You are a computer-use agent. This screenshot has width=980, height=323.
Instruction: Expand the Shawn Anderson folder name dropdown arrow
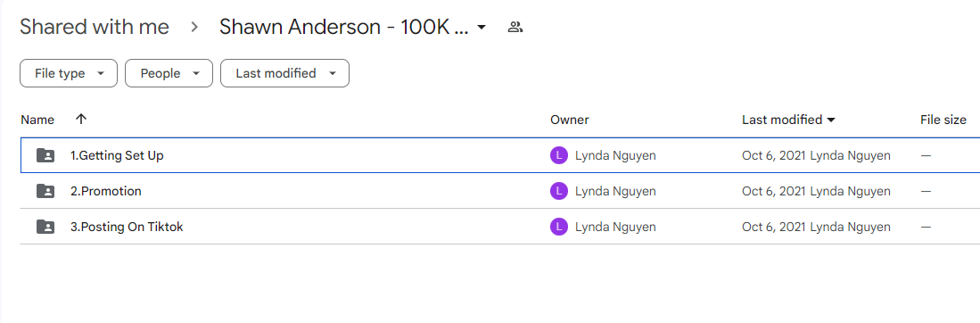(482, 28)
